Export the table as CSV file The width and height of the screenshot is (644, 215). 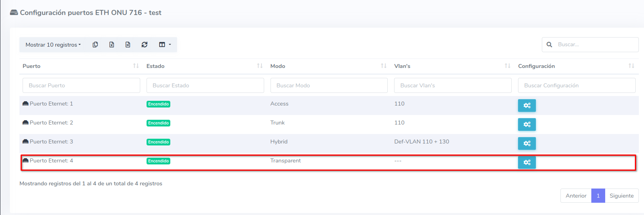click(128, 45)
